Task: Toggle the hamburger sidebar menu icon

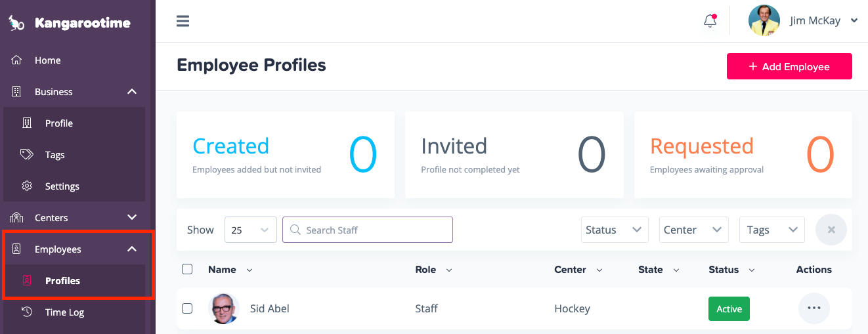Action: click(x=183, y=21)
